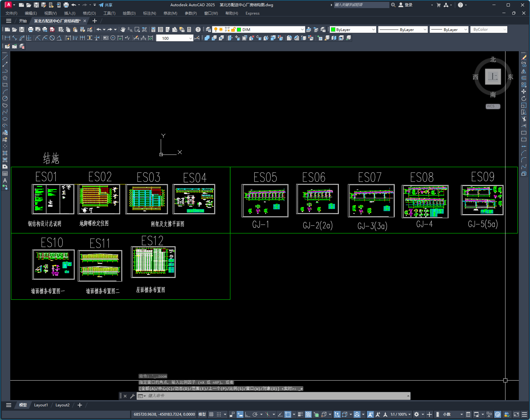Select the Hatch draw tool
530x420 pixels.
(5, 153)
